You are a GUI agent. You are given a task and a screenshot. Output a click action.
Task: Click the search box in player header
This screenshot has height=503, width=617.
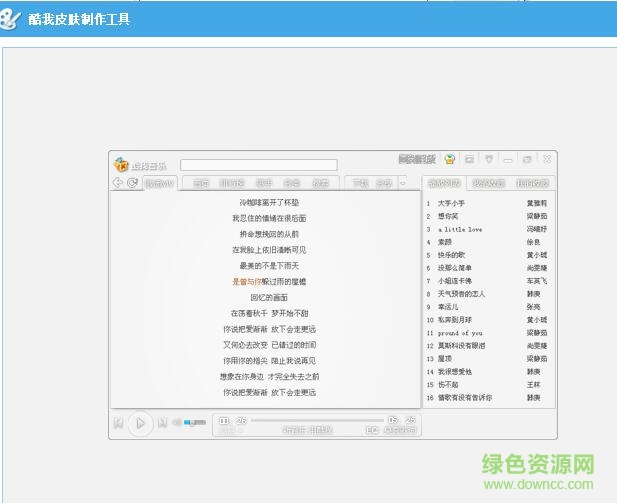click(258, 165)
